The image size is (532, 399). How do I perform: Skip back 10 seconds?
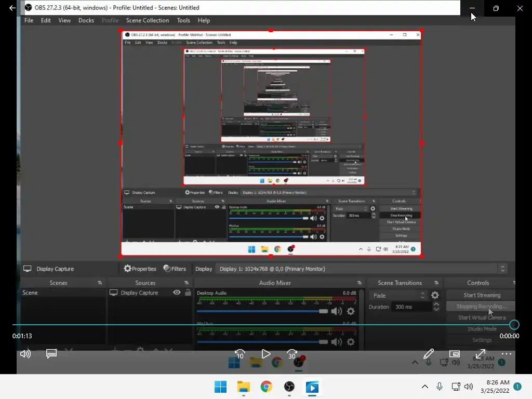click(240, 354)
